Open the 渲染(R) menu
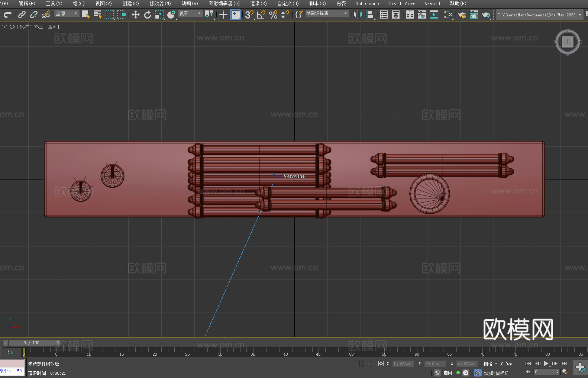 pyautogui.click(x=258, y=3)
